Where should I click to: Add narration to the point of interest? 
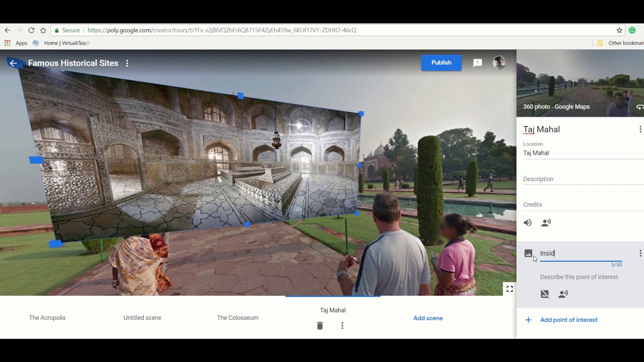[x=563, y=294]
